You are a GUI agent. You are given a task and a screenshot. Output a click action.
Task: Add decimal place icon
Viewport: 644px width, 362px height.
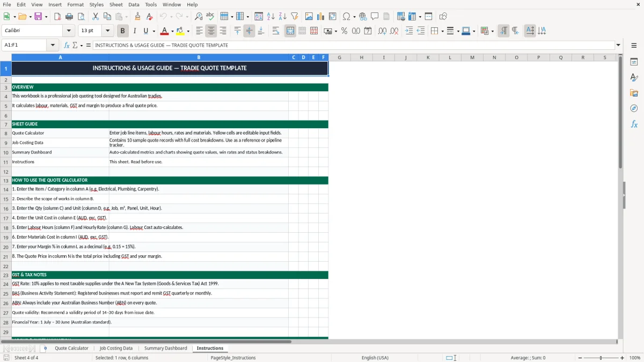[382, 31]
